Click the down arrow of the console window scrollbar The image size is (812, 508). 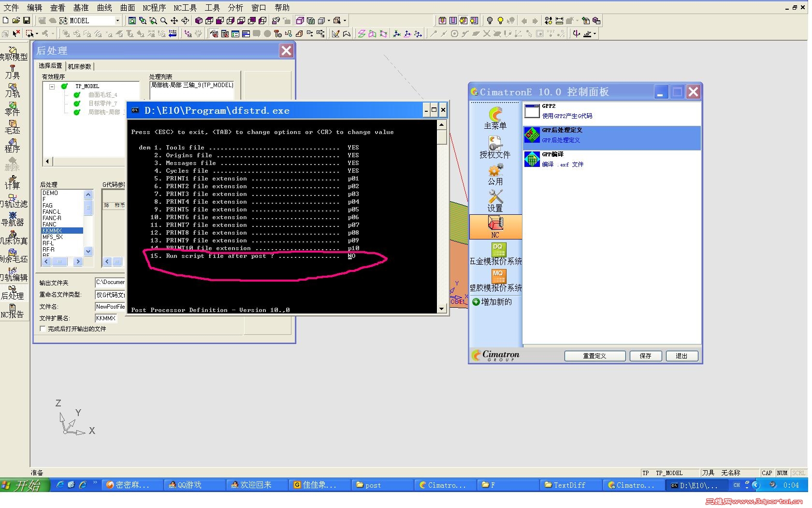441,309
